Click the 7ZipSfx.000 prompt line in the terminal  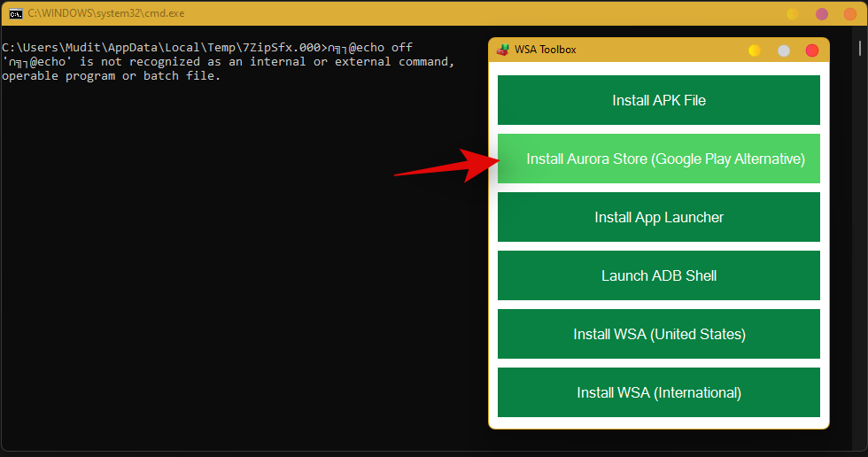click(207, 48)
